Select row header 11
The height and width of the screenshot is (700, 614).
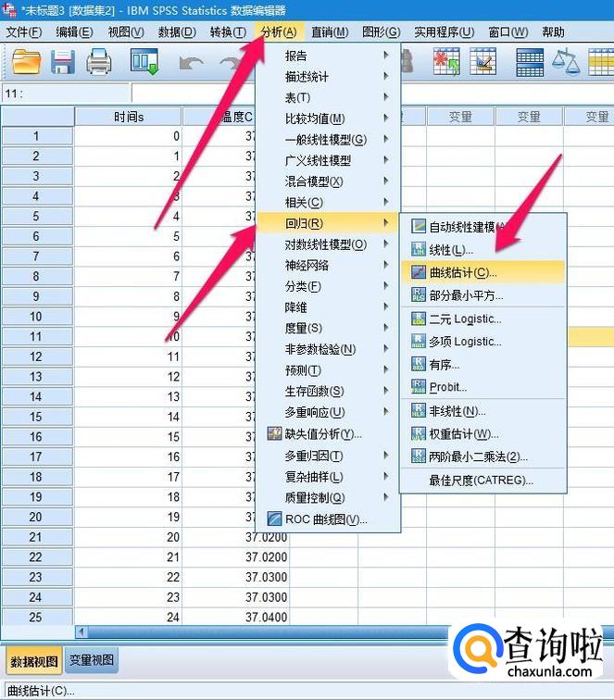(x=37, y=337)
